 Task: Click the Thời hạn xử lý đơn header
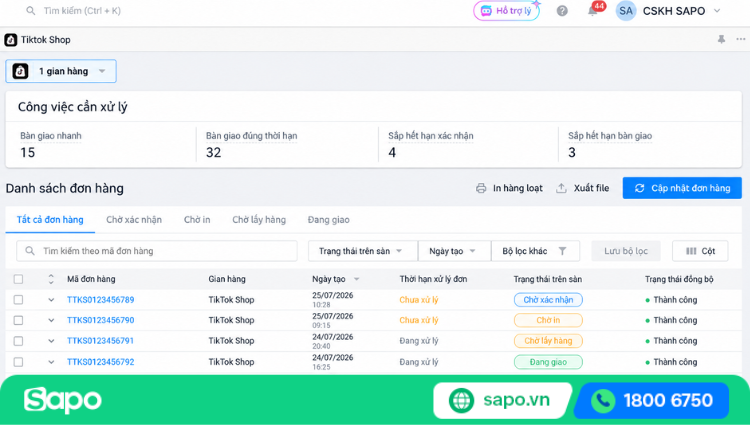click(433, 279)
